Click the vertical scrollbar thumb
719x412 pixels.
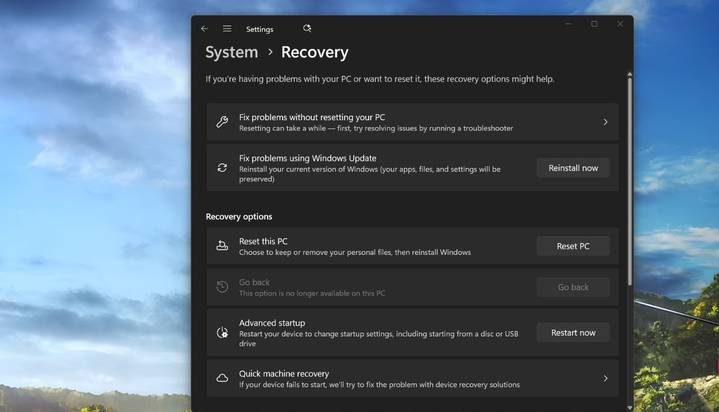point(630,181)
